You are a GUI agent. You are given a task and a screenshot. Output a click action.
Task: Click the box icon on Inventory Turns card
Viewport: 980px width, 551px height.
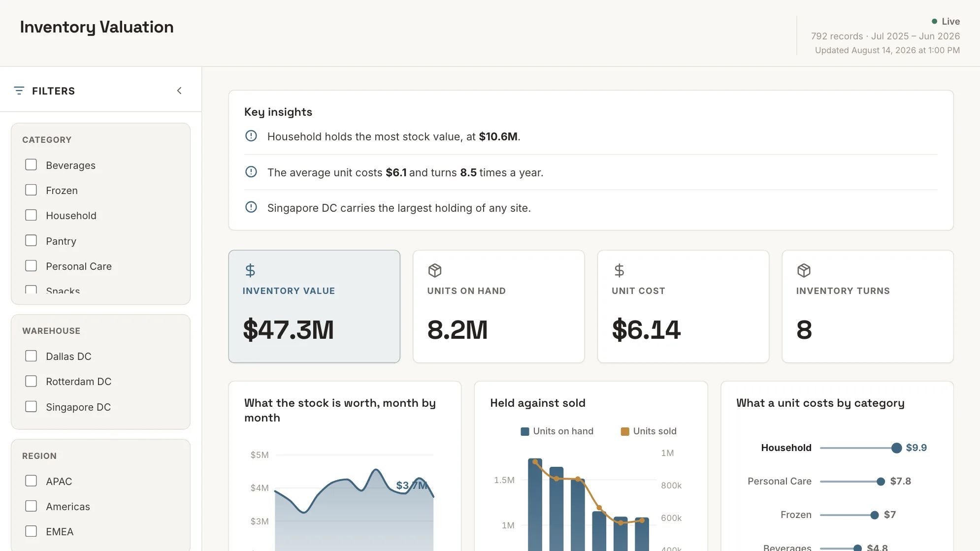(804, 270)
